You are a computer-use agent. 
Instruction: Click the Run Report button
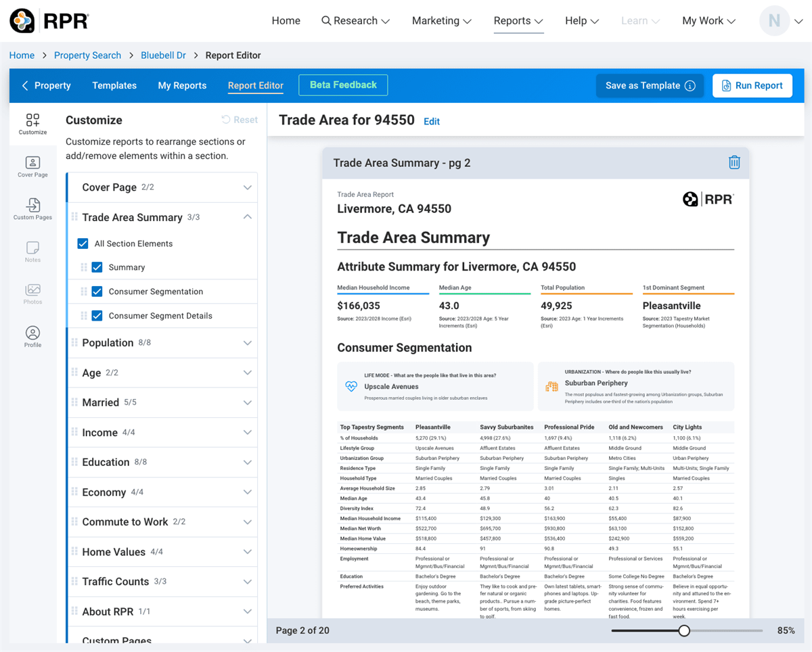[x=752, y=85]
